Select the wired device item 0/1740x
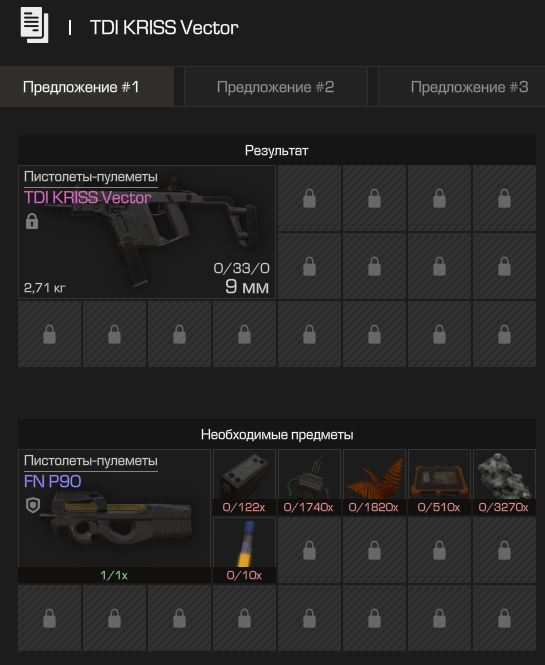The image size is (545, 665). [x=309, y=482]
